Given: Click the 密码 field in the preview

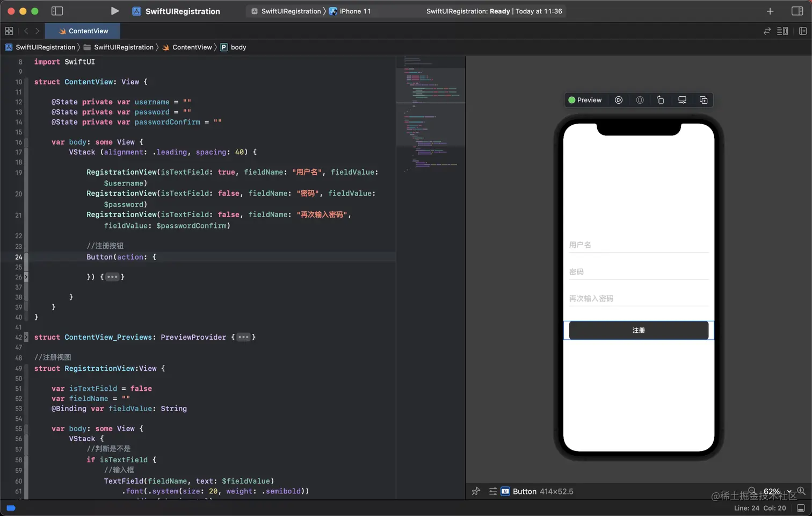Looking at the screenshot, I should [x=639, y=272].
